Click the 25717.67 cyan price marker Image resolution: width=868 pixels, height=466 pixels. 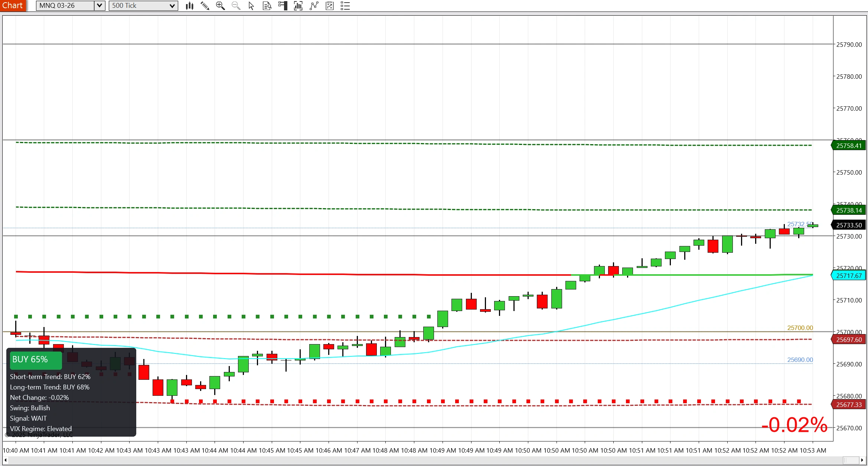[x=849, y=276]
